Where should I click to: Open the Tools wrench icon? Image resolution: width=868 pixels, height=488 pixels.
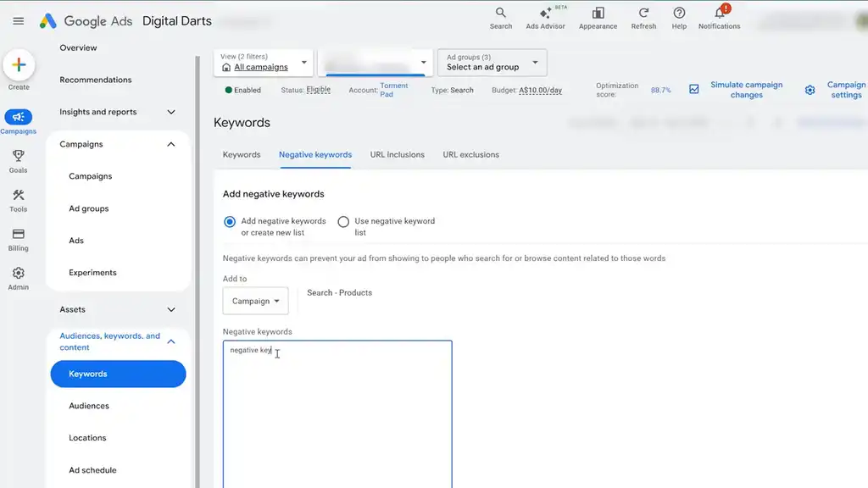point(19,195)
